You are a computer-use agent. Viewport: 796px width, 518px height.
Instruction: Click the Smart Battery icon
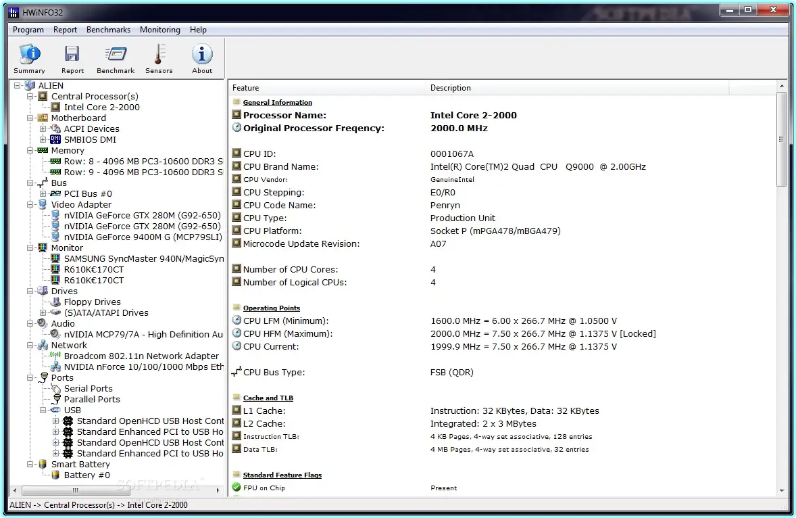(x=43, y=464)
